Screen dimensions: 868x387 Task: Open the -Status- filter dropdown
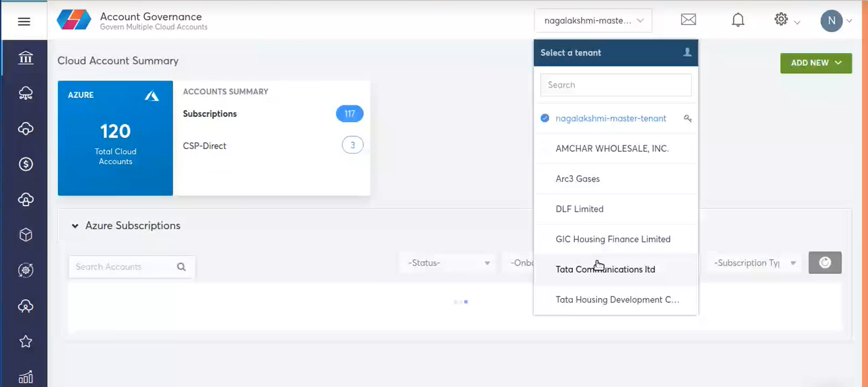448,263
